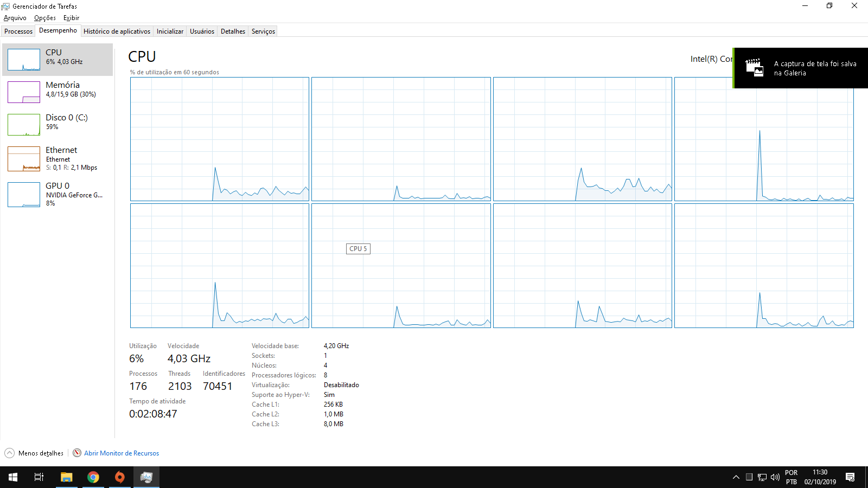Click the 2103 Threads value
Image resolution: width=868 pixels, height=488 pixels.
[x=180, y=386]
